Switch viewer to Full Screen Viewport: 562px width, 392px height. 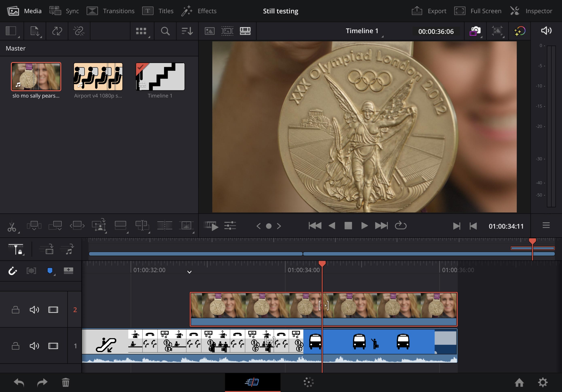(x=478, y=11)
